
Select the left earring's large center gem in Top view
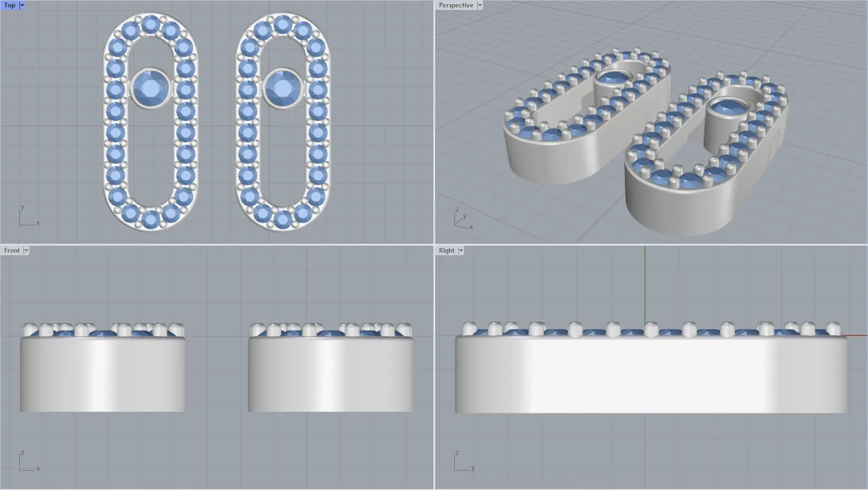tap(150, 88)
